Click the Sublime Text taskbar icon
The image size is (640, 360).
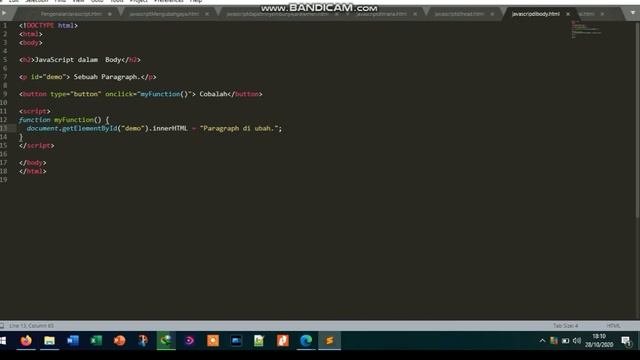329,340
